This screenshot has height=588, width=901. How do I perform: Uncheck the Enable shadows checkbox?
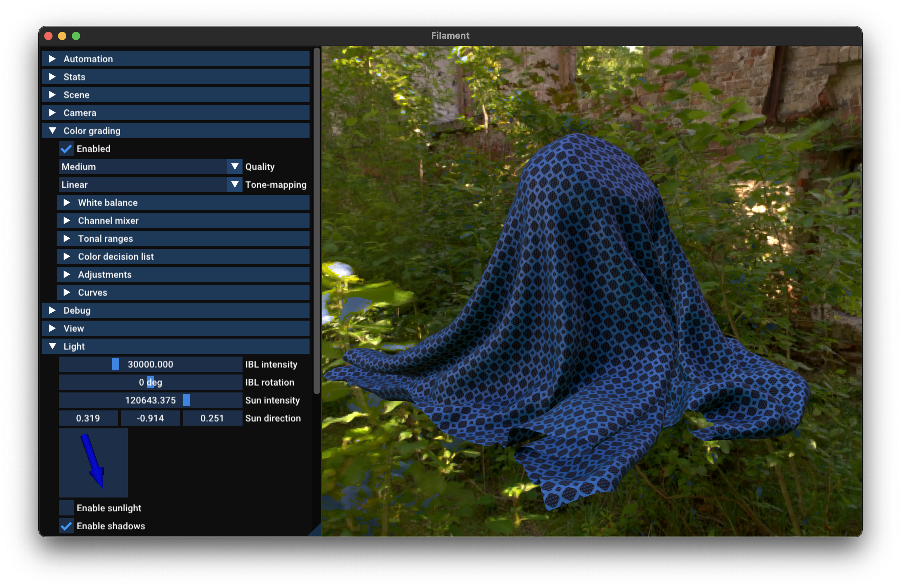(66, 526)
